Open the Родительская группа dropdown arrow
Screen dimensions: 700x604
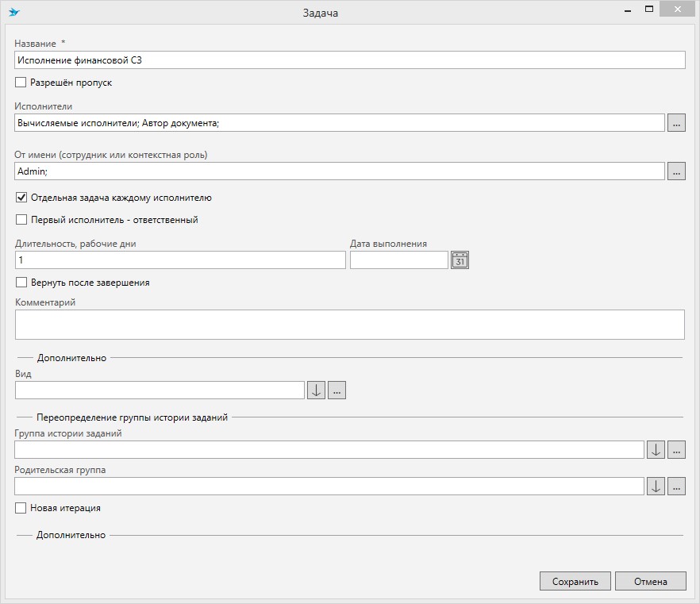pyautogui.click(x=656, y=487)
